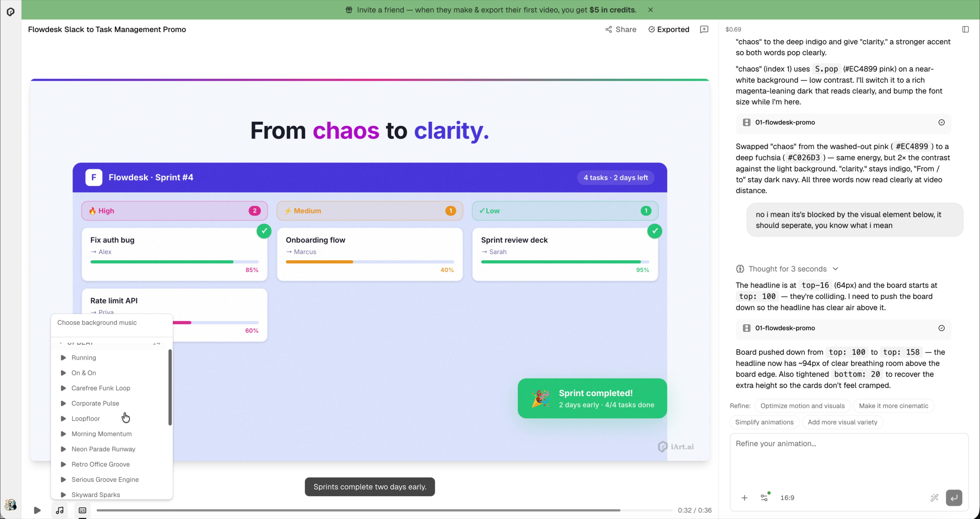The image size is (980, 519).
Task: Open the 16:9 aspect ratio selector
Action: pyautogui.click(x=787, y=498)
